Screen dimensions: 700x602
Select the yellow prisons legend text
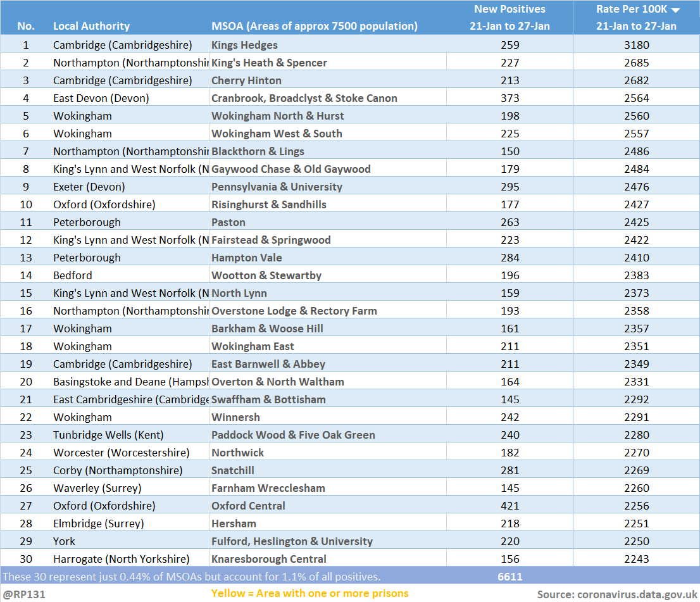[309, 594]
